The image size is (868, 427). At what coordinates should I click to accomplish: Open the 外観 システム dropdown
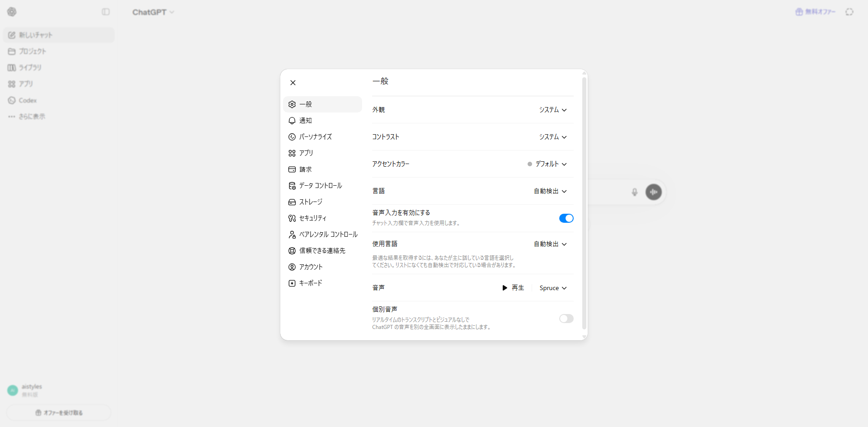coord(553,110)
